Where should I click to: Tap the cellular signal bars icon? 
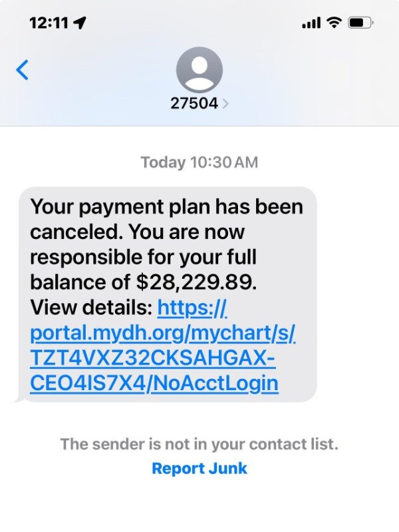(311, 23)
